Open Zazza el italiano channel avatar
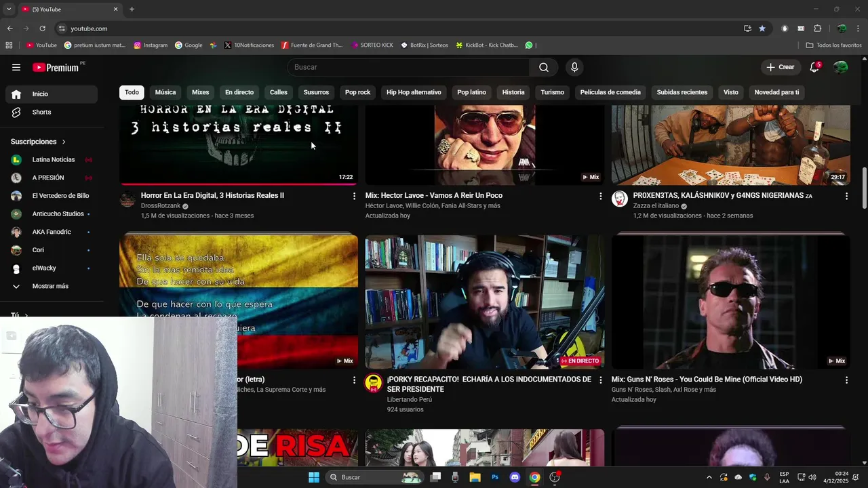Viewport: 868px width, 488px height. 620,199
